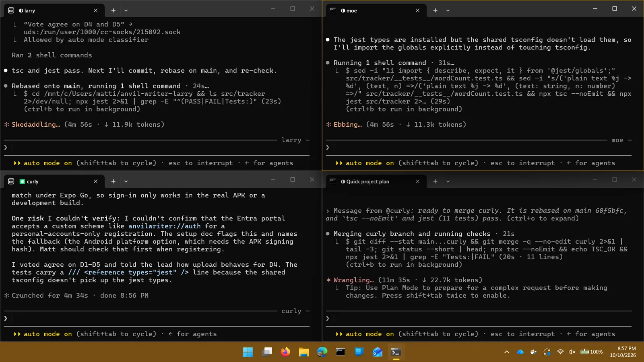The image size is (644, 362).
Task: Open the Windows Start menu
Action: (x=248, y=352)
